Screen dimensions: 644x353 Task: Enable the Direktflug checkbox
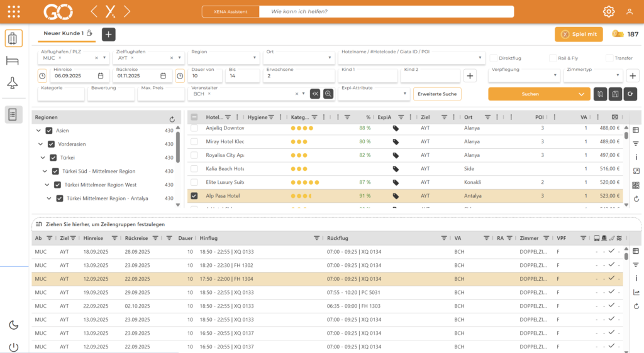coord(494,58)
